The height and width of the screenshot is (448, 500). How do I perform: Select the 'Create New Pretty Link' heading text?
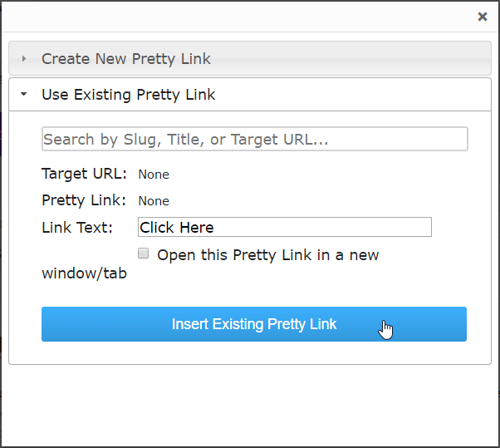point(126,59)
